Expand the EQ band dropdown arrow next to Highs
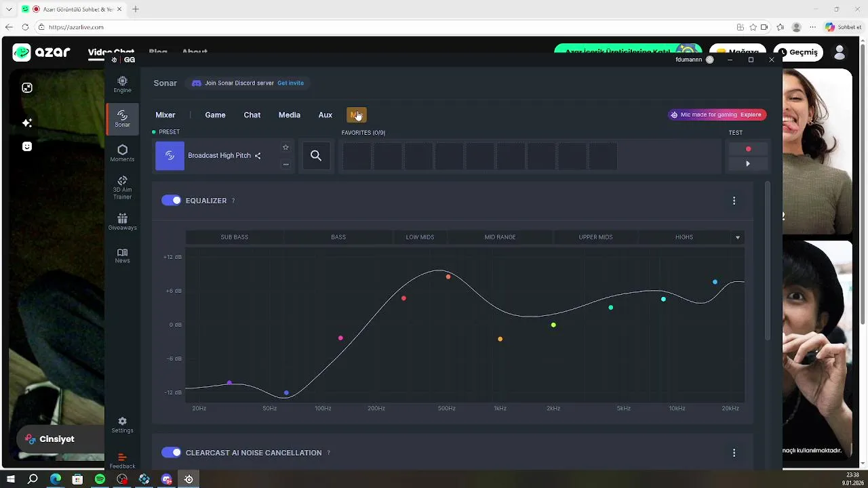This screenshot has width=868, height=488. click(737, 237)
